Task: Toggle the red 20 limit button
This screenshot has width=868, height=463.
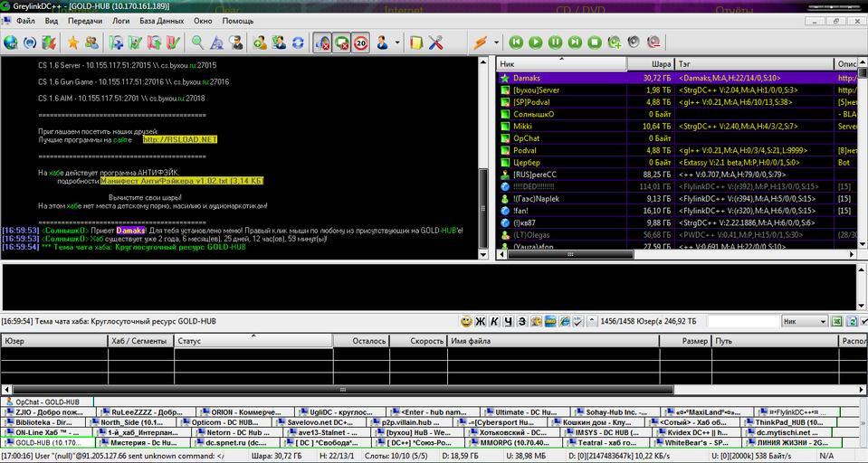Action: tap(361, 43)
